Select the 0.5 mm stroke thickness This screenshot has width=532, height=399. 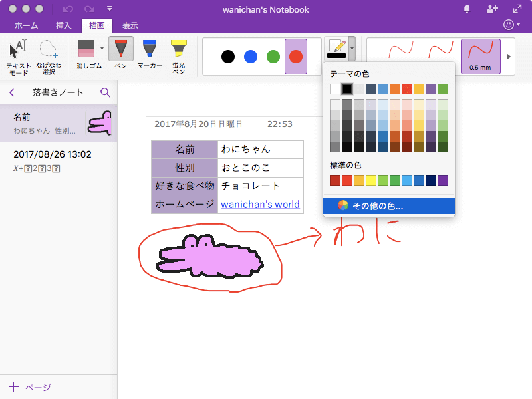click(x=480, y=57)
